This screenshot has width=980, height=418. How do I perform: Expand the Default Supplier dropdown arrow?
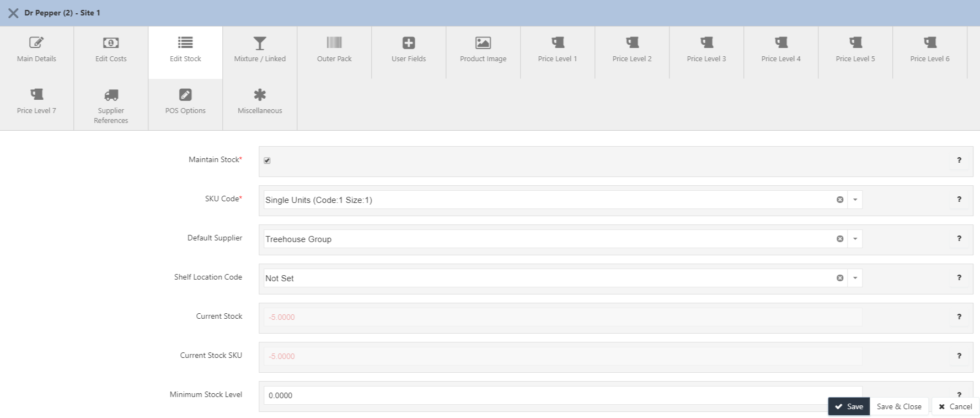coord(855,239)
